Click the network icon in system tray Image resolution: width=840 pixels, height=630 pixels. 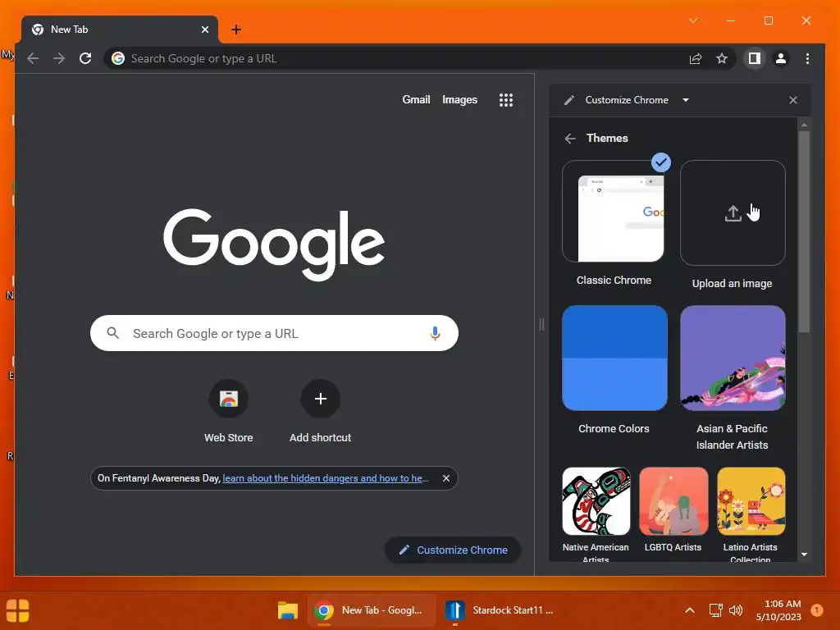[x=715, y=610]
